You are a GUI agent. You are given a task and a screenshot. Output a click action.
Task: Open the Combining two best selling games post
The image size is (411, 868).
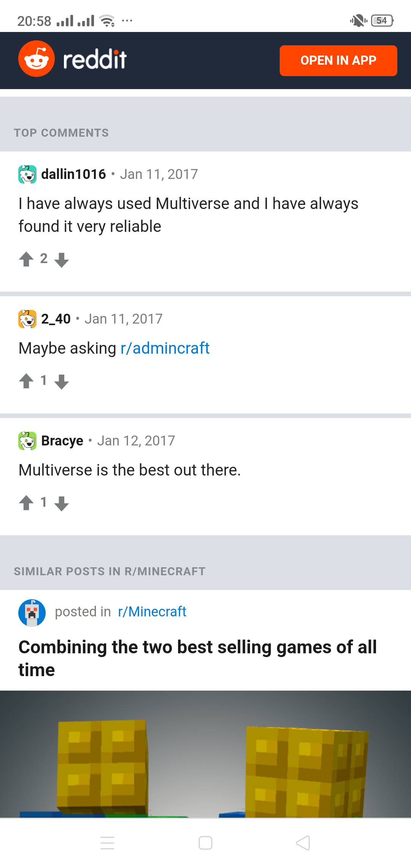pos(198,658)
